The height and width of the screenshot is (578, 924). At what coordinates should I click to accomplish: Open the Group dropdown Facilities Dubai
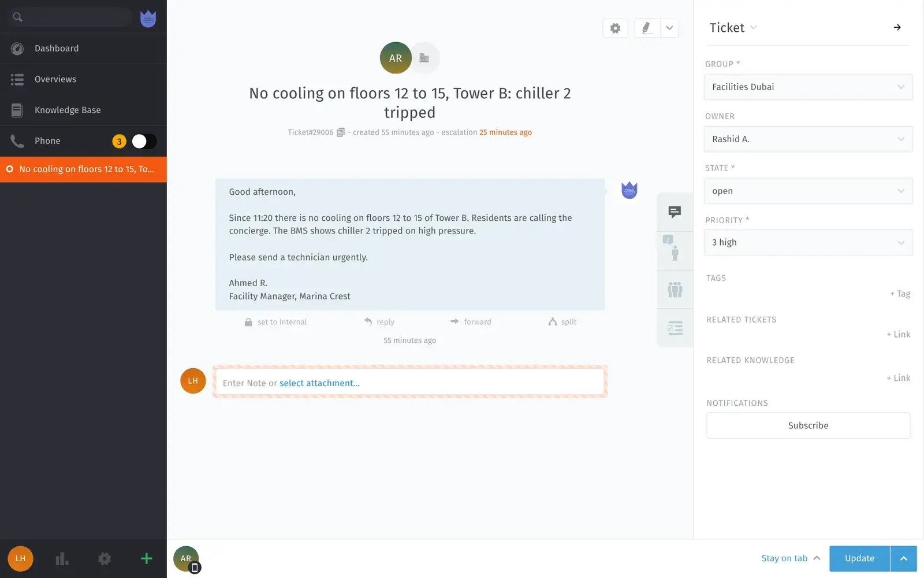coord(808,87)
